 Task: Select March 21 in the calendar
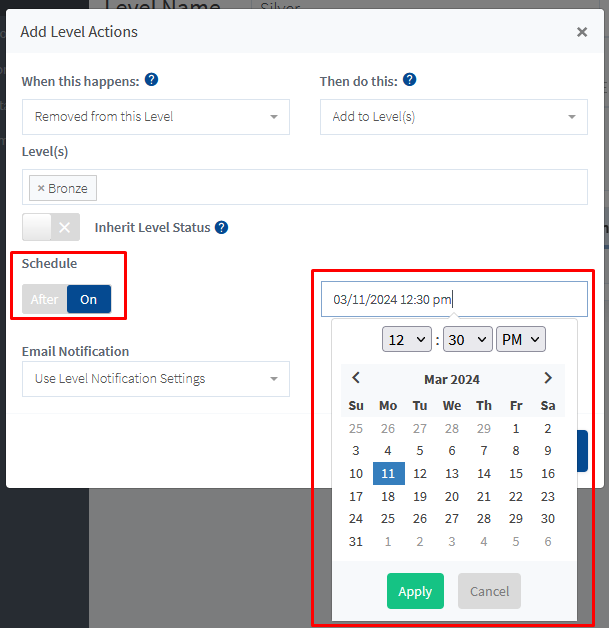pyautogui.click(x=484, y=497)
